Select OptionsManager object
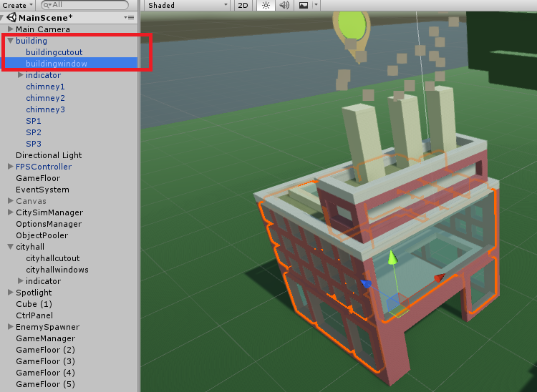The width and height of the screenshot is (537, 392). 49,224
